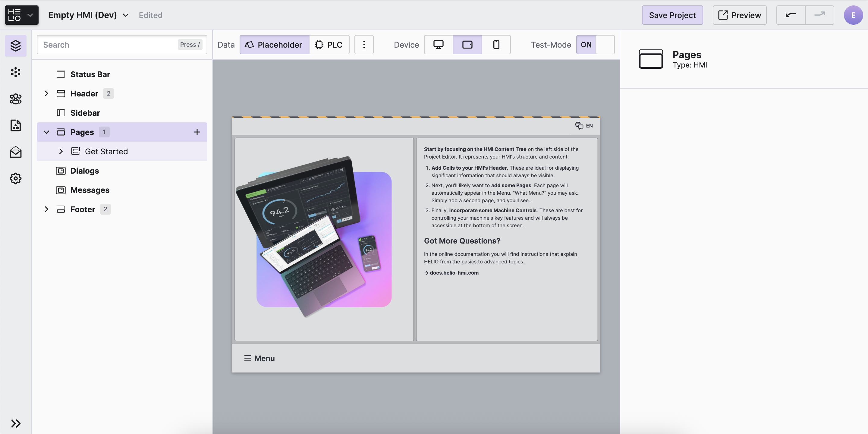The height and width of the screenshot is (434, 868).
Task: Click the undo arrow button
Action: point(791,15)
